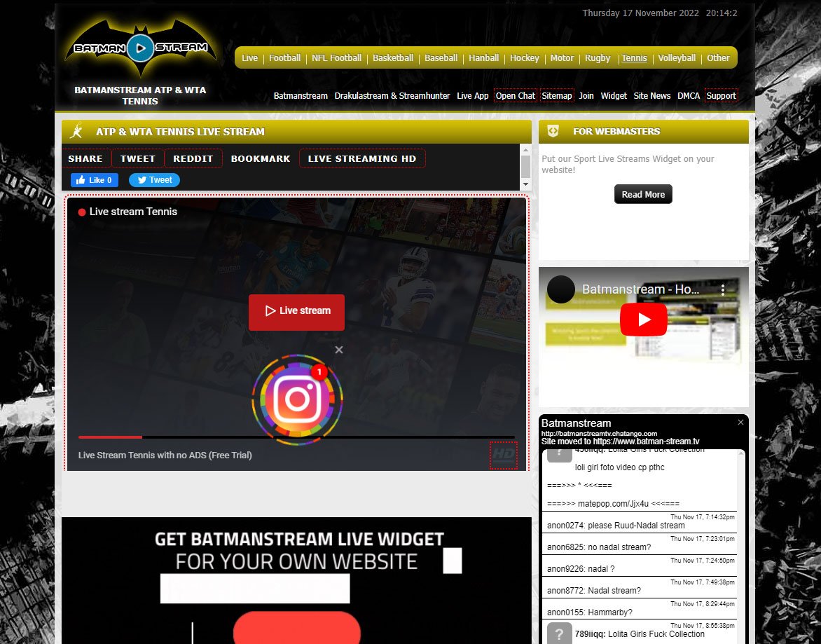The image size is (821, 644).
Task: Open the Site News link
Action: coord(652,96)
